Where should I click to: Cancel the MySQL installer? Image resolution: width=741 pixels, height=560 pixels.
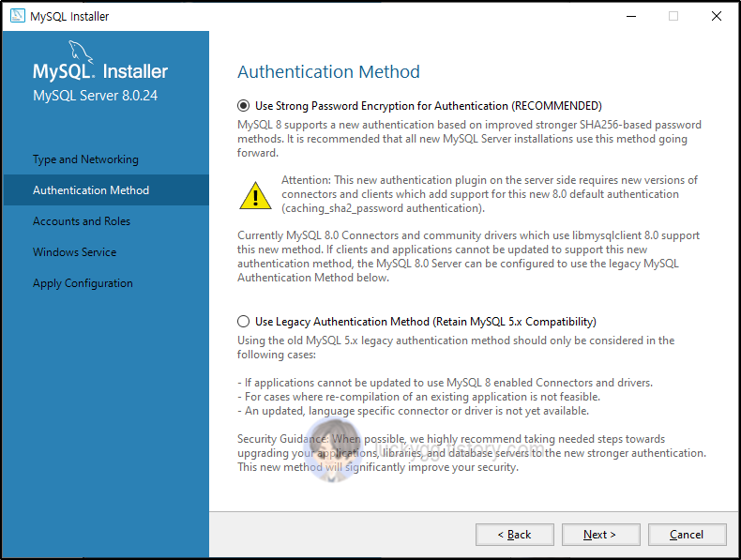(688, 535)
